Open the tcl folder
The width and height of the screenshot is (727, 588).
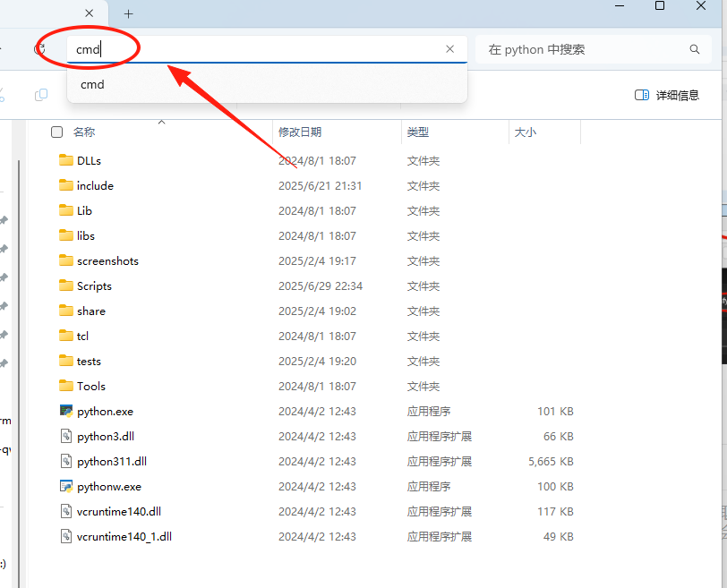[x=79, y=336]
